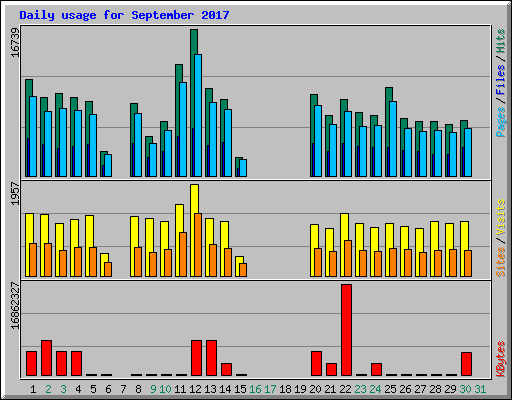Viewport: 512px width, 400px height.
Task: Click day label 9 on the x-axis
Action: coord(153,389)
